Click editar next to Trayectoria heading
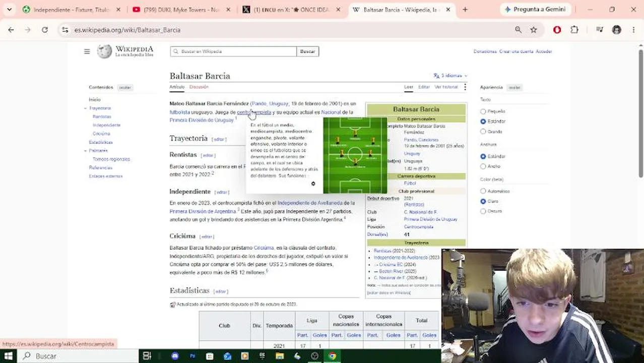This screenshot has width=644, height=363. 219,139
